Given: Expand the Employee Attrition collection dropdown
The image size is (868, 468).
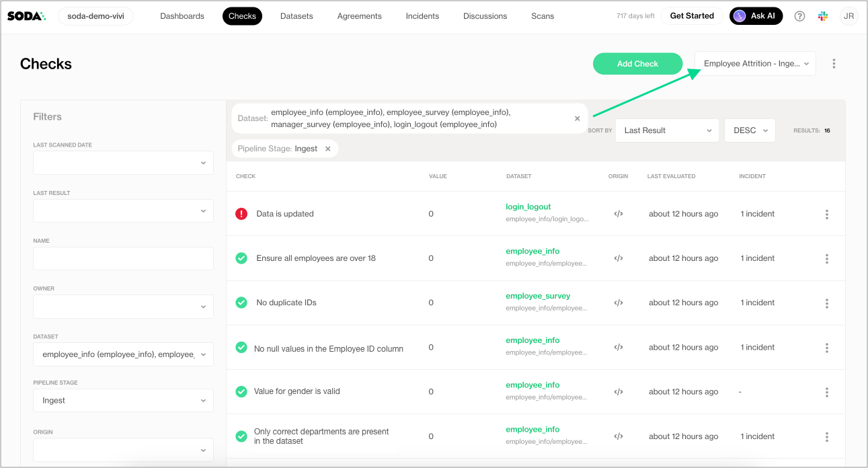Looking at the screenshot, I should click(755, 64).
